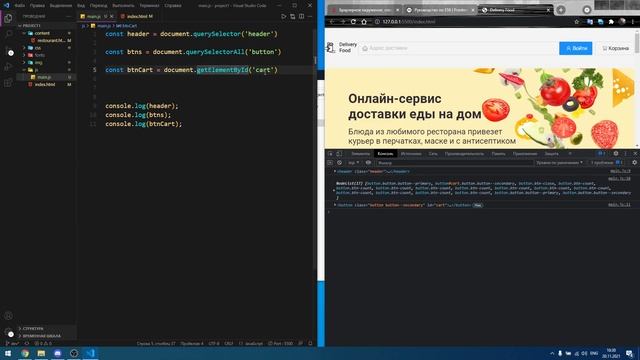Toggle live expression eye icon in console

[x=368, y=162]
